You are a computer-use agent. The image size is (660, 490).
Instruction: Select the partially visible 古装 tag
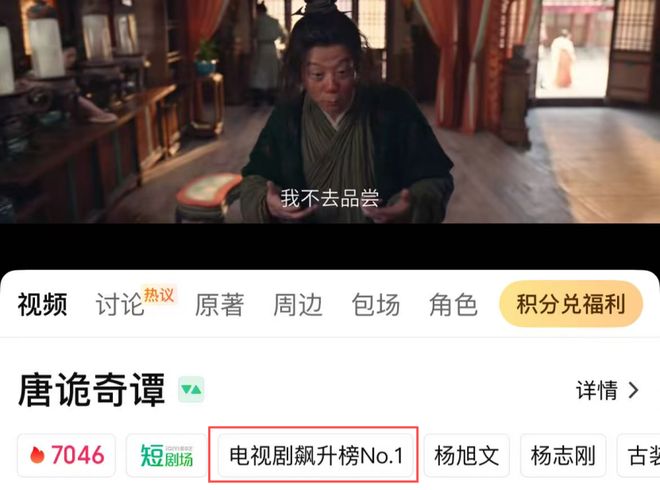pos(639,455)
